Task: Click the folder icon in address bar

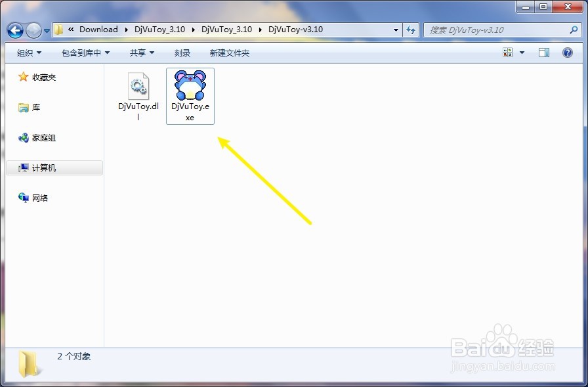Action: point(58,30)
